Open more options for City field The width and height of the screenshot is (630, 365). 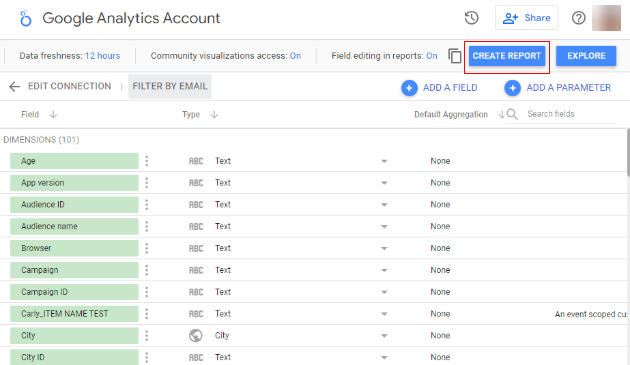point(147,335)
